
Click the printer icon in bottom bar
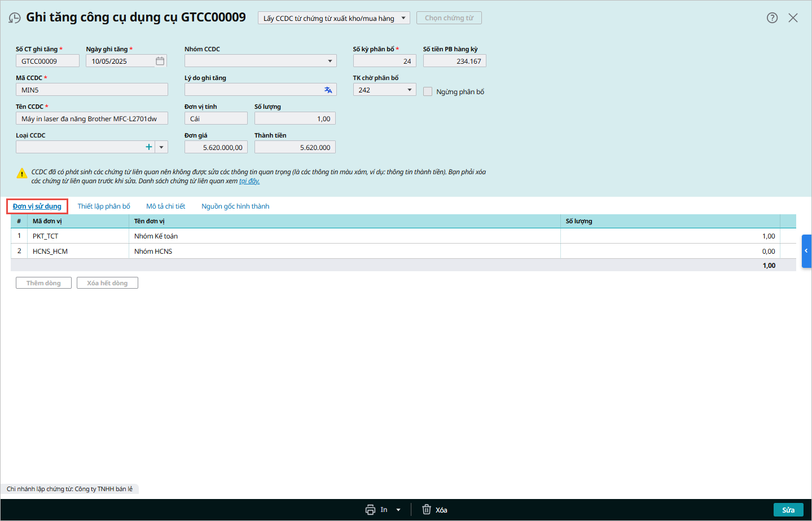tap(370, 510)
